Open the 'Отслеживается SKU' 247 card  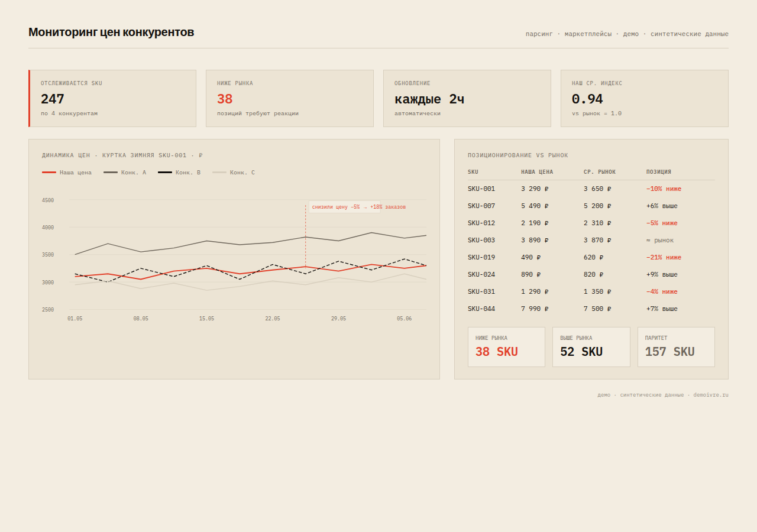(x=112, y=99)
